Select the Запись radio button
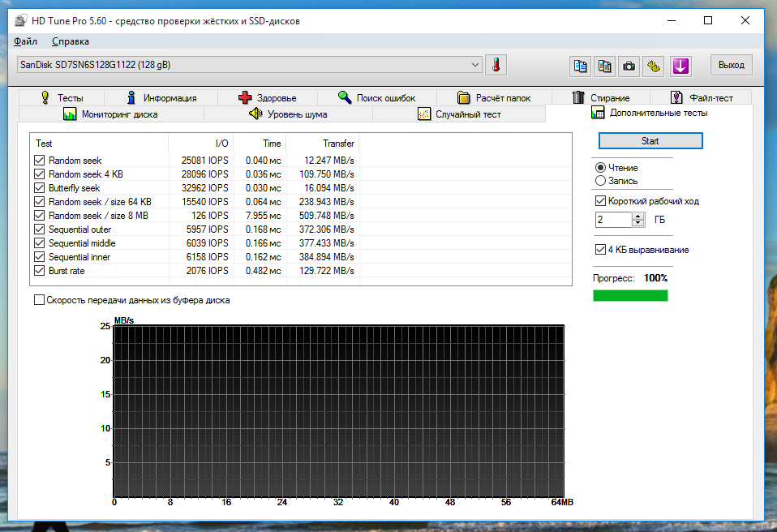The width and height of the screenshot is (777, 532). coord(600,181)
